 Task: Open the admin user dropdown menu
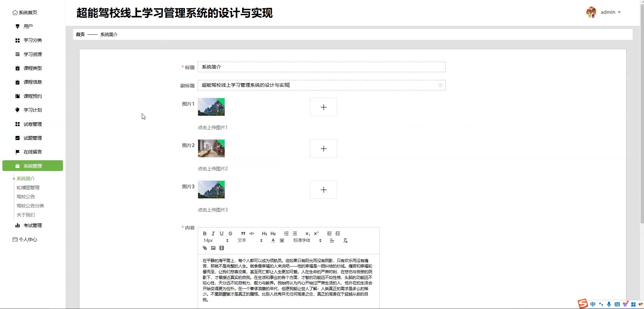(611, 12)
